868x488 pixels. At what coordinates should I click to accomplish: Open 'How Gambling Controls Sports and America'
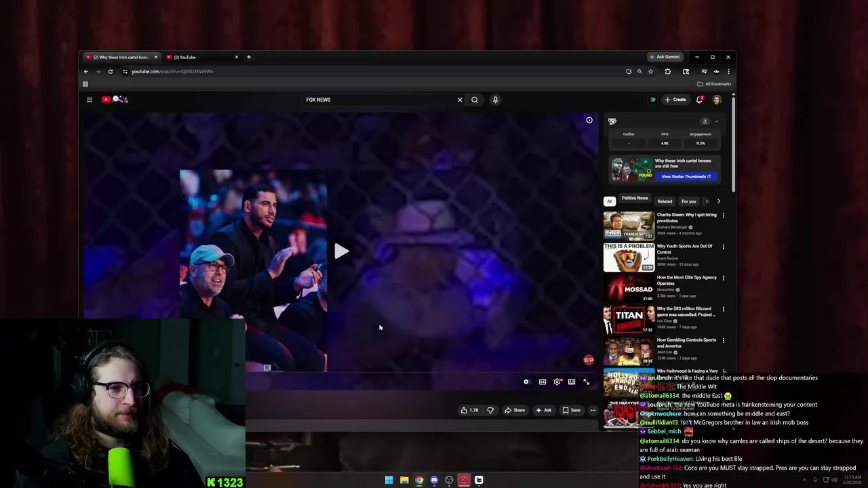(686, 343)
